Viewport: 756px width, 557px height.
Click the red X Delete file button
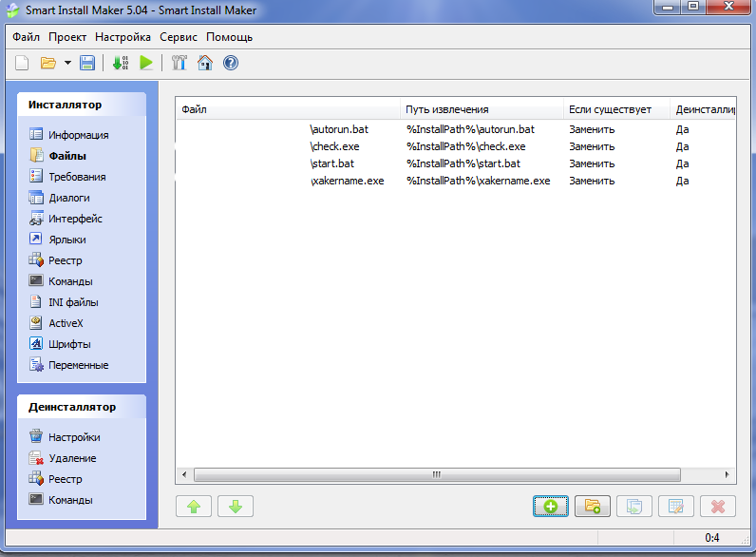click(718, 507)
